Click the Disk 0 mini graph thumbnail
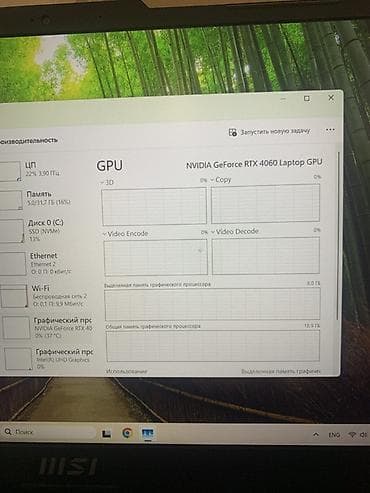 [12, 231]
